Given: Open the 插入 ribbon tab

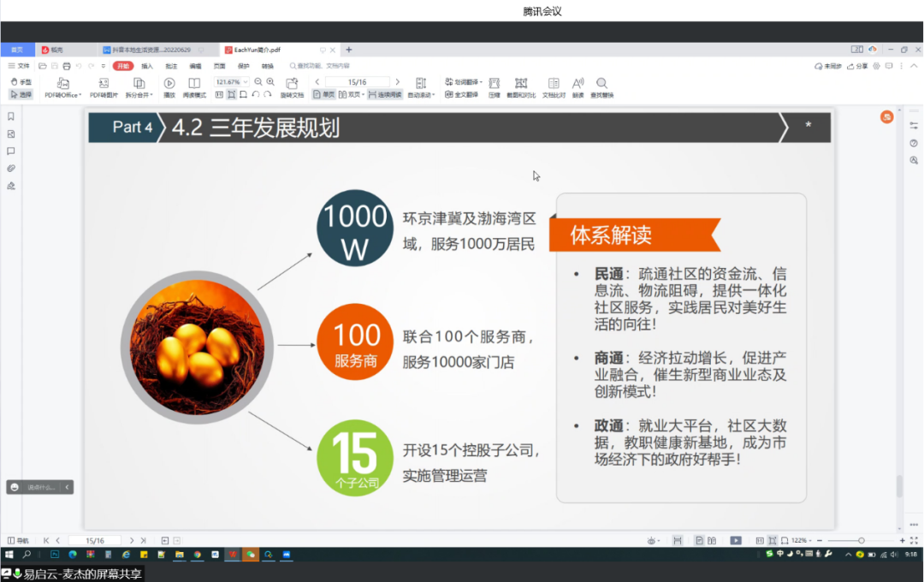Looking at the screenshot, I should [147, 66].
